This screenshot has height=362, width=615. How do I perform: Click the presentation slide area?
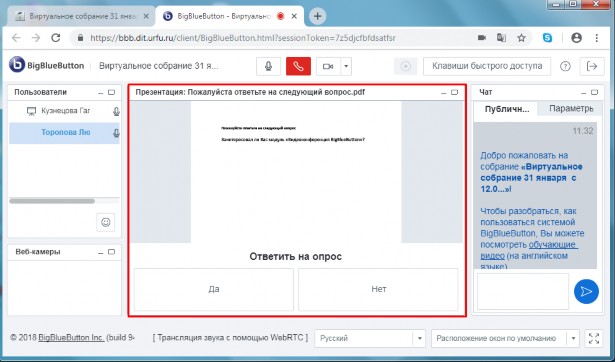point(296,172)
